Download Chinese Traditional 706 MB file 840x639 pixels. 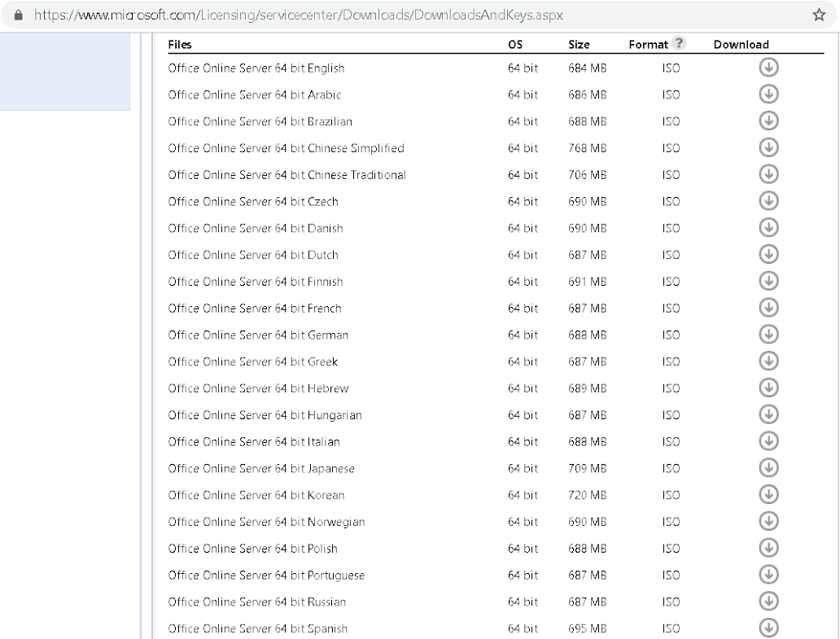click(768, 174)
